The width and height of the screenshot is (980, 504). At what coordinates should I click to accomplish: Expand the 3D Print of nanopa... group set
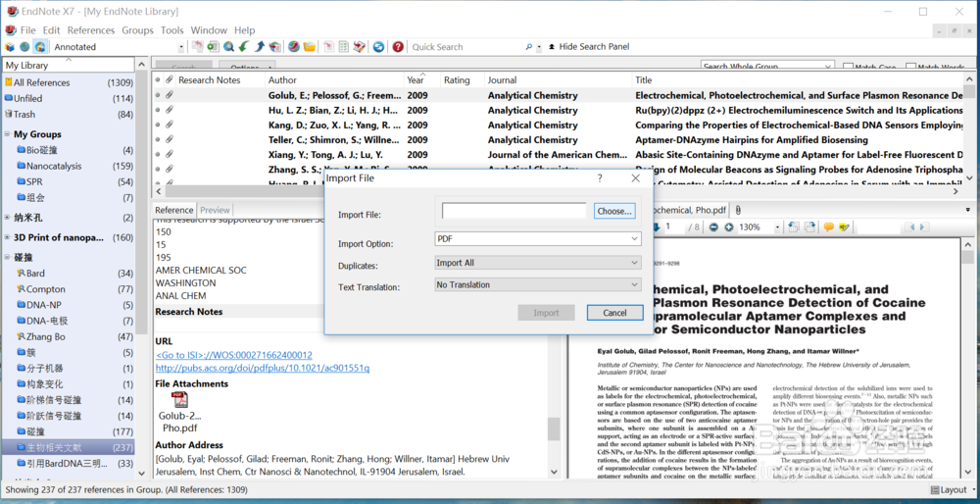(x=8, y=237)
